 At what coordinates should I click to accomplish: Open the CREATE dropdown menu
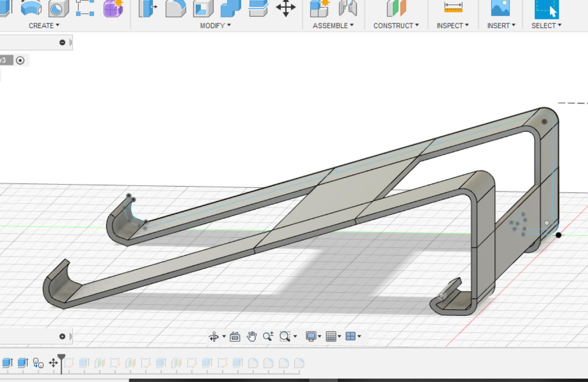[44, 26]
